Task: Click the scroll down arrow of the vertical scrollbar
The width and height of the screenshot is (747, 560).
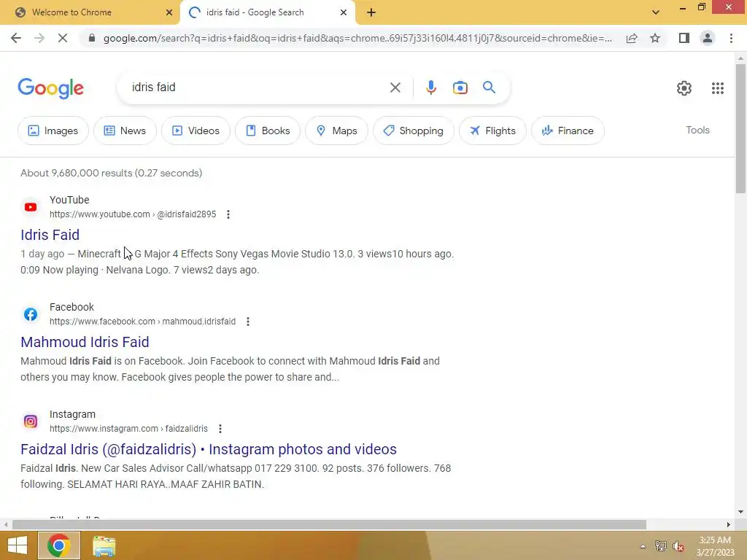Action: pyautogui.click(x=740, y=512)
